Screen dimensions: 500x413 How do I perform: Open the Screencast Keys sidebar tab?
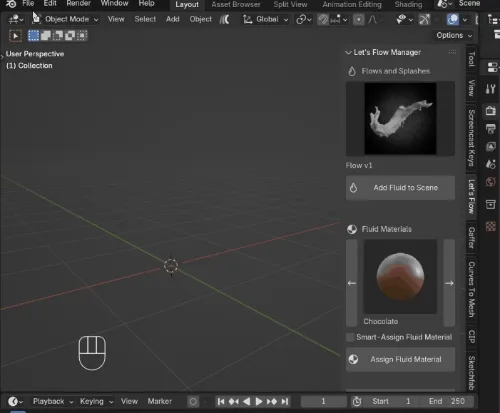[x=471, y=138]
